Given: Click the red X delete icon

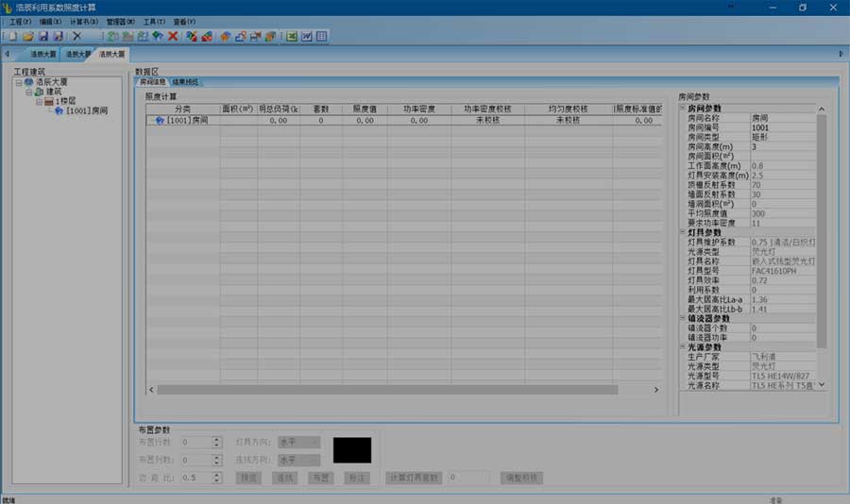Looking at the screenshot, I should click(x=173, y=36).
